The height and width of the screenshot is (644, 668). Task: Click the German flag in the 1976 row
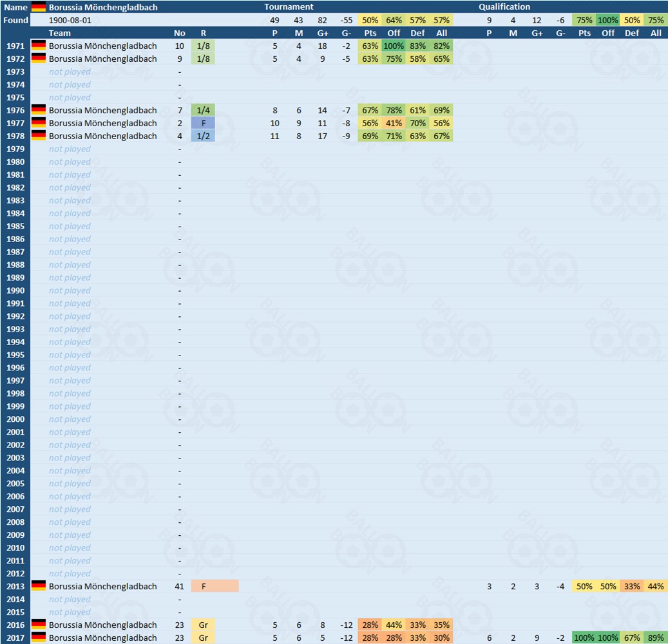point(39,110)
